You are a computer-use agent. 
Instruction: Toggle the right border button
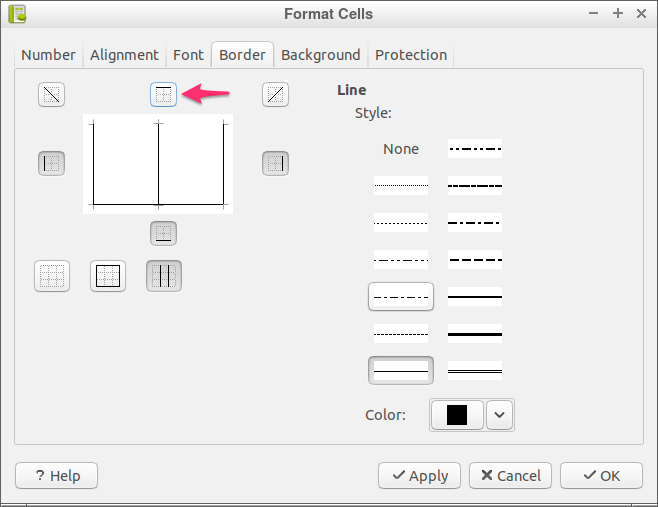(275, 163)
